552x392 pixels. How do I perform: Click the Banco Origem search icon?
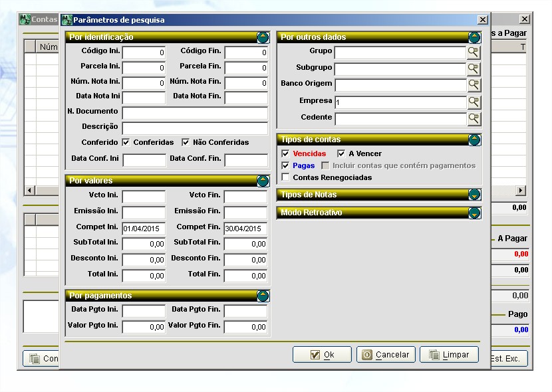click(474, 85)
